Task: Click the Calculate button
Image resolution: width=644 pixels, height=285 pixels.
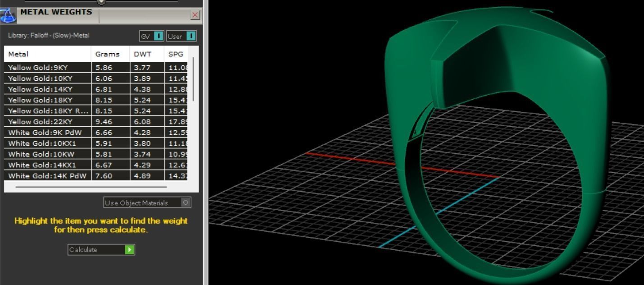Action: pos(101,249)
